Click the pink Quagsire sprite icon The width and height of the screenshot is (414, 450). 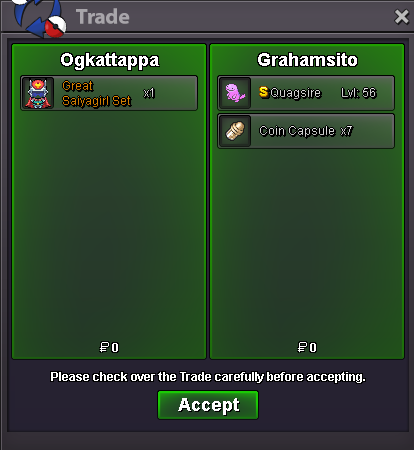tap(235, 93)
